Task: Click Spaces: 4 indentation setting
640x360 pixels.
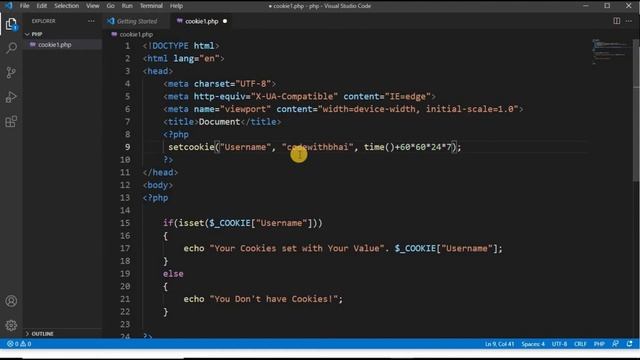Action: point(533,344)
